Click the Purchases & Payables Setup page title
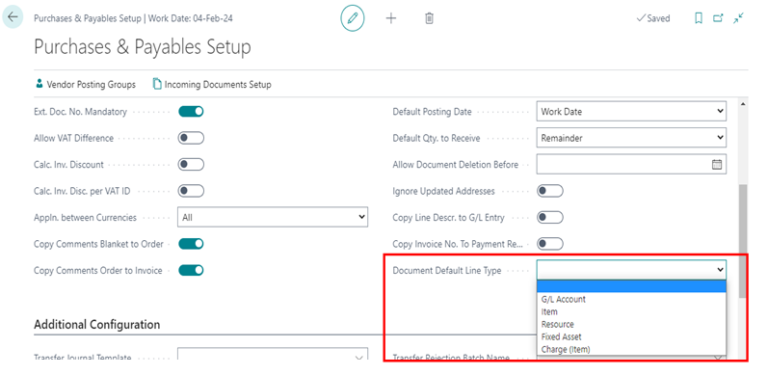This screenshot has width=768, height=375. (x=143, y=47)
